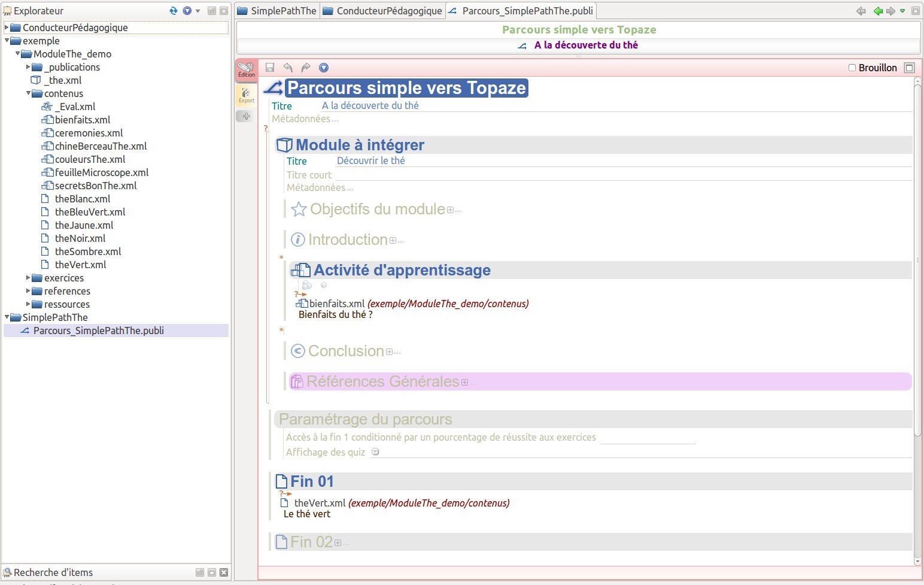The height and width of the screenshot is (585, 924).
Task: Click the info icon beside Introduction
Action: click(x=297, y=240)
